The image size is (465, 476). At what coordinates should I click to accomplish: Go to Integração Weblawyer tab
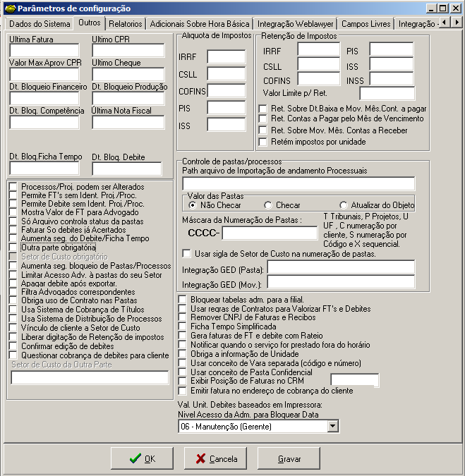click(295, 24)
